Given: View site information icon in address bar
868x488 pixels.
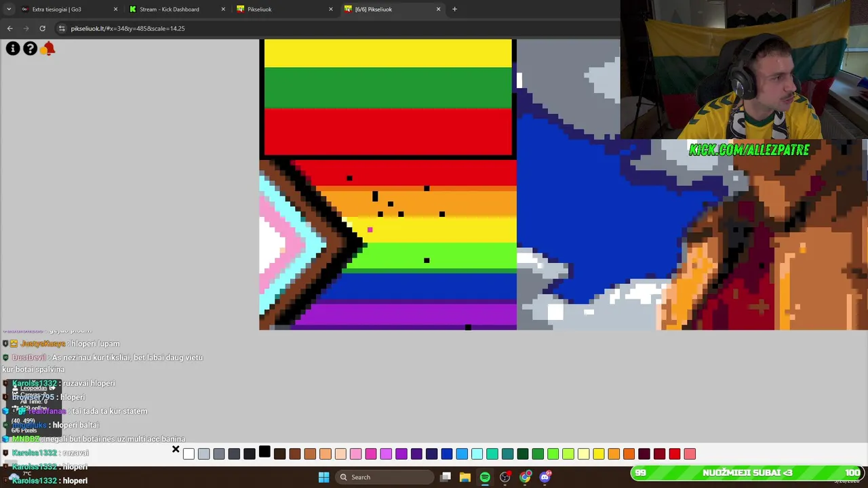Looking at the screenshot, I should (62, 28).
